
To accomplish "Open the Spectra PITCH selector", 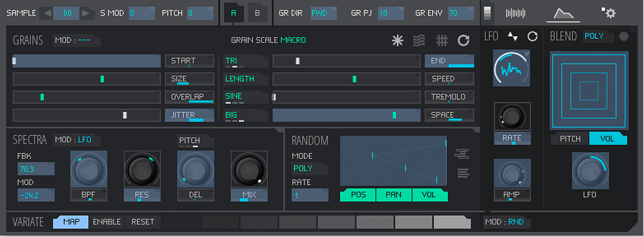I will (x=196, y=141).
